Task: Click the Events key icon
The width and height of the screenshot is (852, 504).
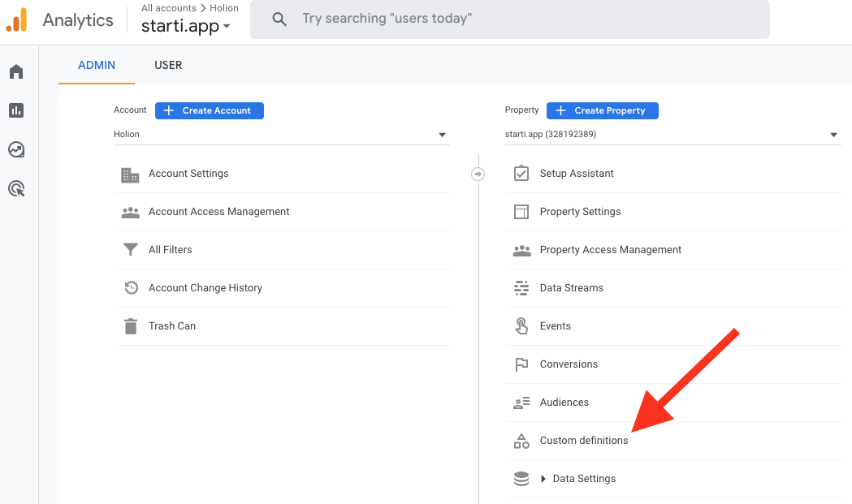Action: point(521,325)
